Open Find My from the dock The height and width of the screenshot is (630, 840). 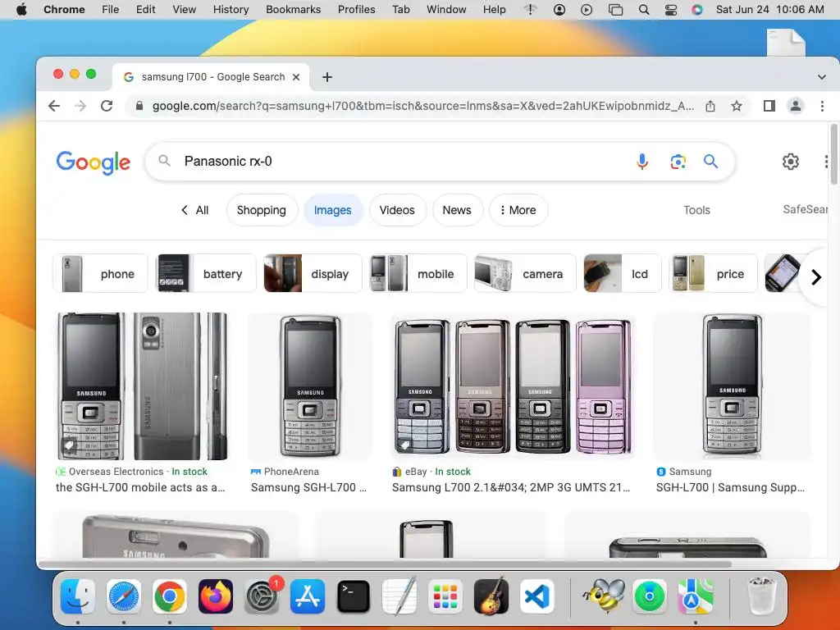coord(650,596)
